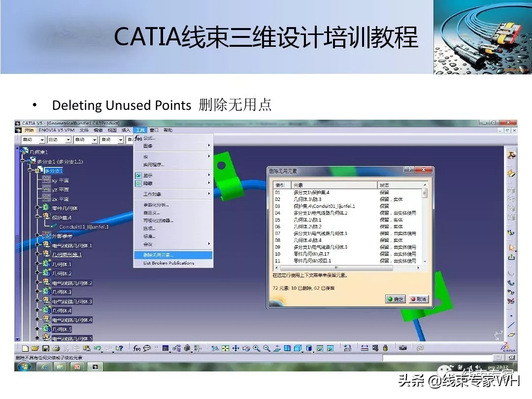
Task: Choose List Broken Publications menu entry
Action: point(173,263)
